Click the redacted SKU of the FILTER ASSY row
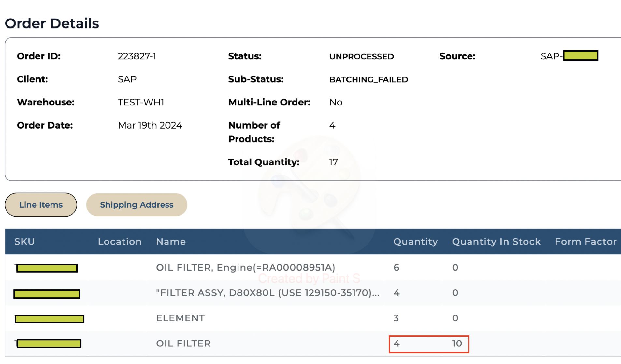The width and height of the screenshot is (621, 364). tap(47, 294)
